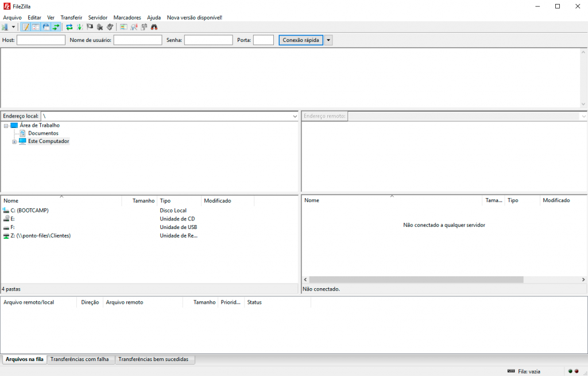Screen dimensions: 588x376
Task: Click the Conexão rápida button
Action: (x=301, y=40)
